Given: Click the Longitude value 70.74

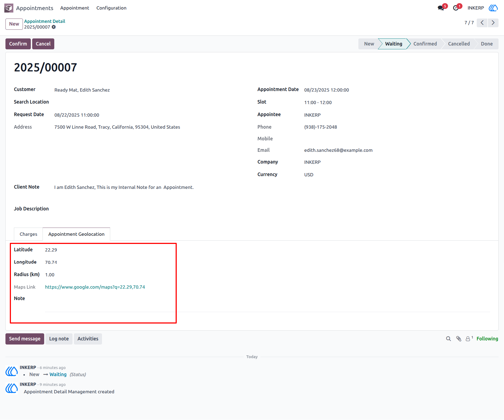Looking at the screenshot, I should [x=51, y=262].
